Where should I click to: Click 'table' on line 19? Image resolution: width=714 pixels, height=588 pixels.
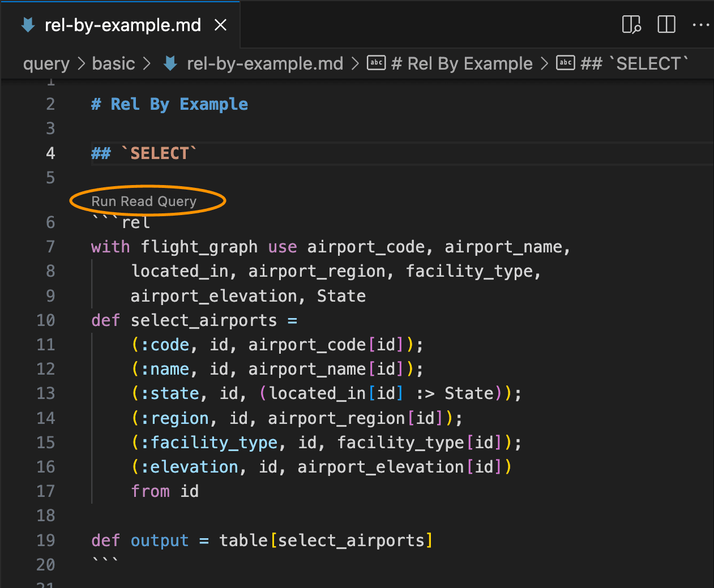coord(243,540)
